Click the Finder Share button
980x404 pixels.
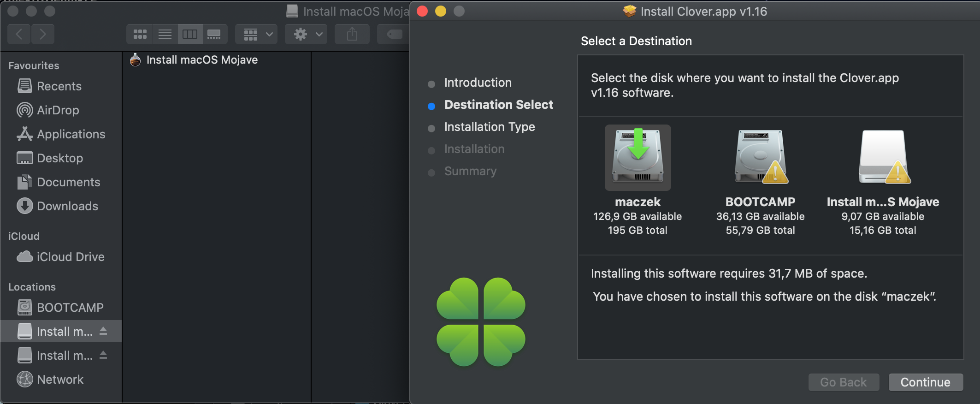[352, 34]
